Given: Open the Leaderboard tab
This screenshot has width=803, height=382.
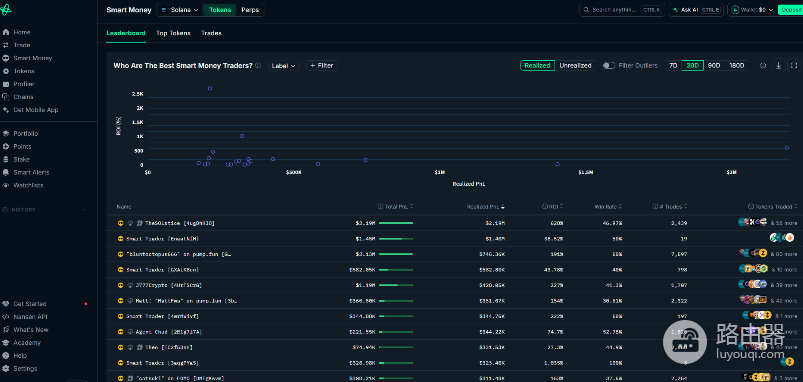Looking at the screenshot, I should (x=126, y=33).
